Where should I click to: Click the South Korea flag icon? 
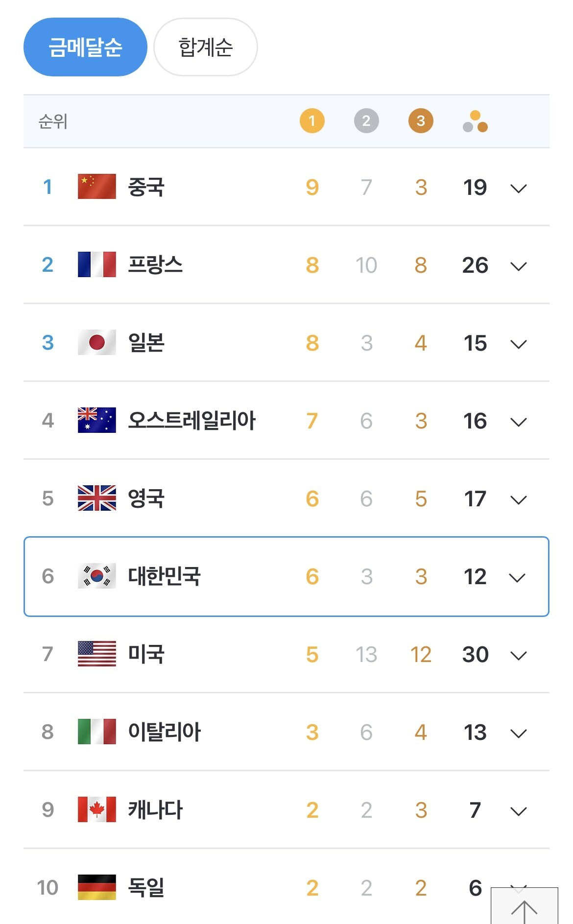(x=97, y=576)
